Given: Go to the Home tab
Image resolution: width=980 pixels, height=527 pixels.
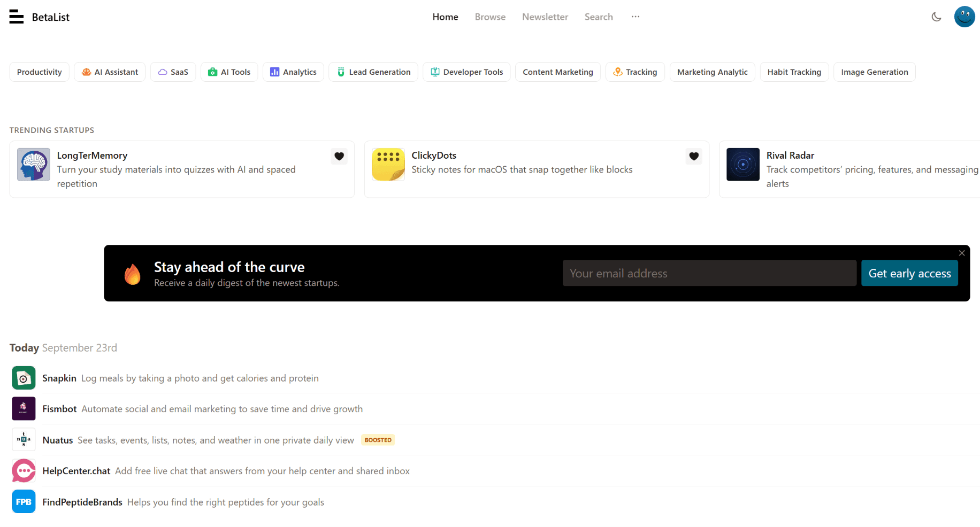Looking at the screenshot, I should pos(445,17).
